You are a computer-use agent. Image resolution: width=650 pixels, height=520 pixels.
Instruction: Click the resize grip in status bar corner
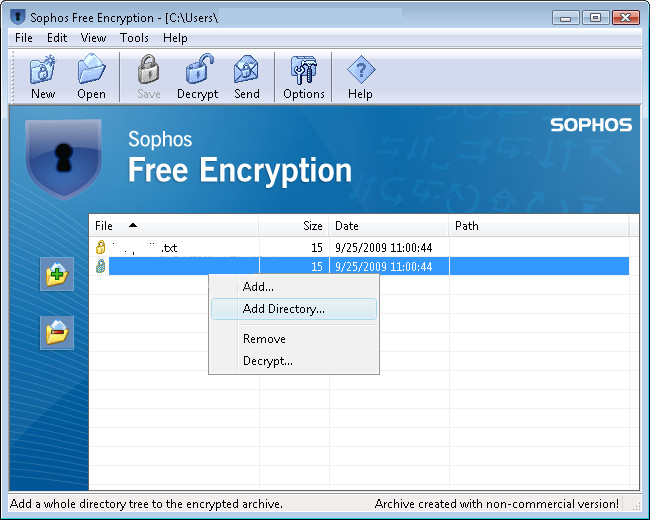point(635,505)
